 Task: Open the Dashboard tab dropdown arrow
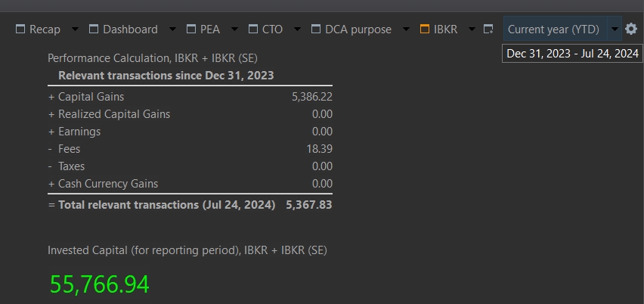(172, 29)
